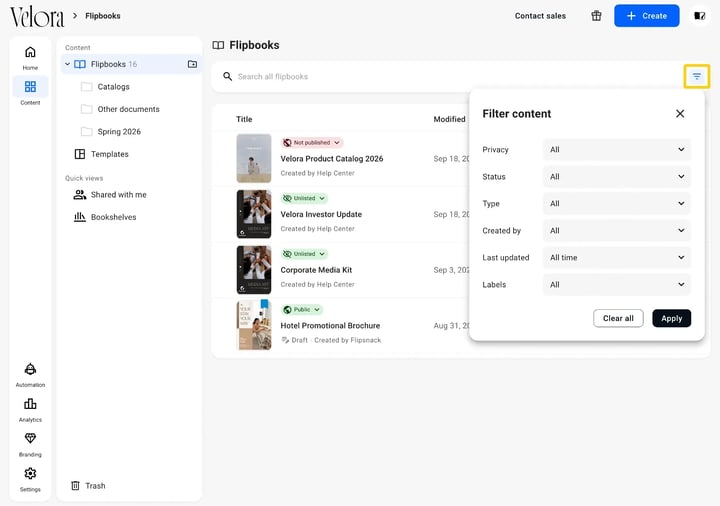The height and width of the screenshot is (506, 720).
Task: Select Flipbooks in the content tree
Action: click(130, 64)
